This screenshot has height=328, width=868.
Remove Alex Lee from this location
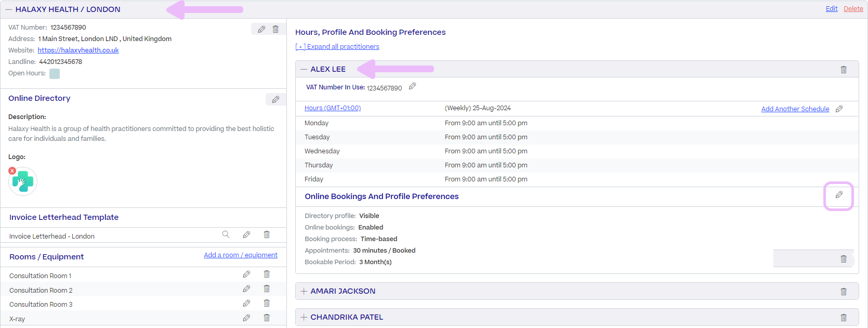[x=844, y=70]
